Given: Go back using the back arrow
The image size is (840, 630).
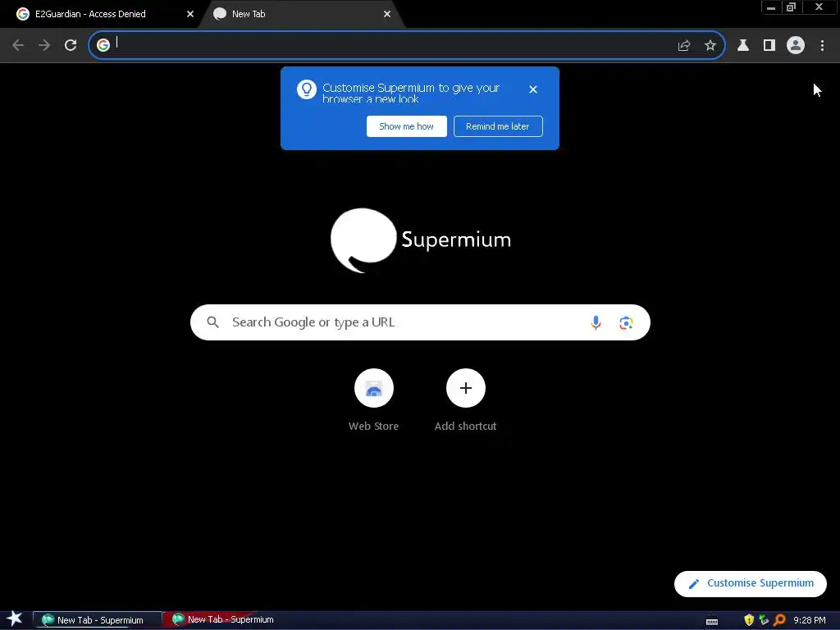Looking at the screenshot, I should pos(18,46).
